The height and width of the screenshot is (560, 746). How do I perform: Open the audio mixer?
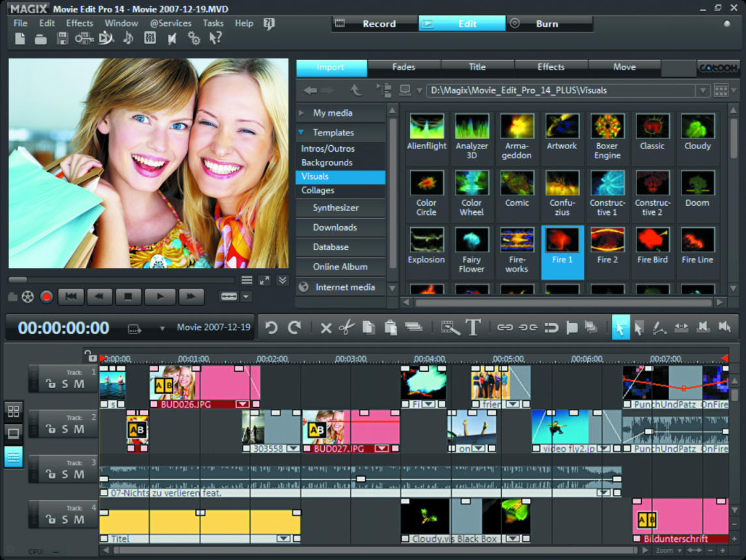click(x=149, y=38)
